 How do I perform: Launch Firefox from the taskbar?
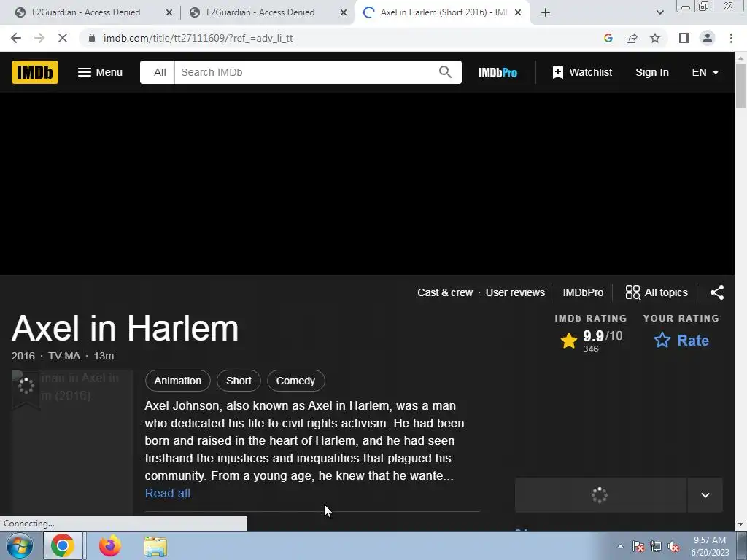(x=109, y=545)
